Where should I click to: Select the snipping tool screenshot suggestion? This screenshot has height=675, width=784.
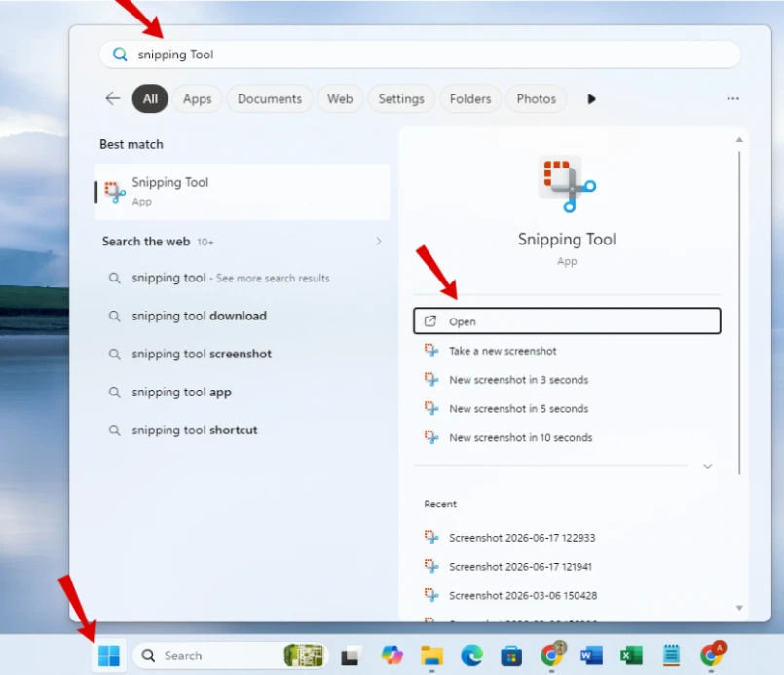242,354
